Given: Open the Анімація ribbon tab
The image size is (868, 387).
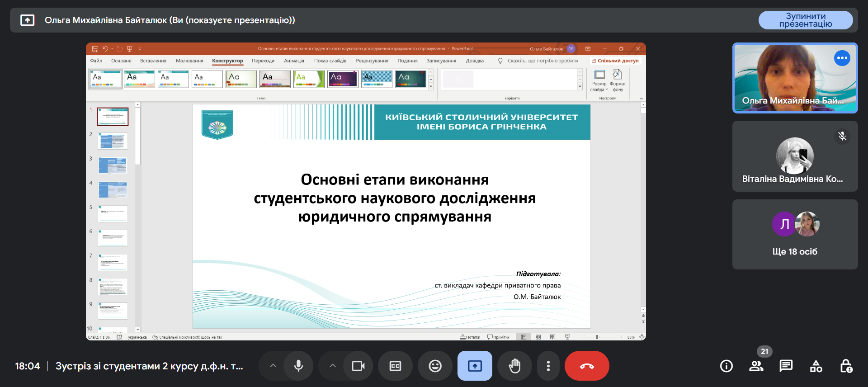Looking at the screenshot, I should 294,61.
